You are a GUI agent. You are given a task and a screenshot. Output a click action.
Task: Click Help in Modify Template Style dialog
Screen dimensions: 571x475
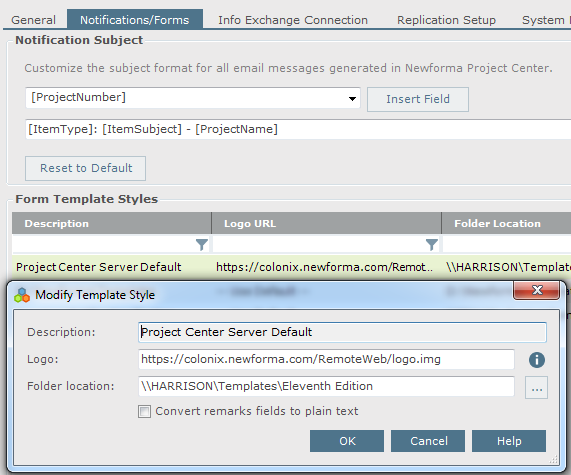pos(509,441)
